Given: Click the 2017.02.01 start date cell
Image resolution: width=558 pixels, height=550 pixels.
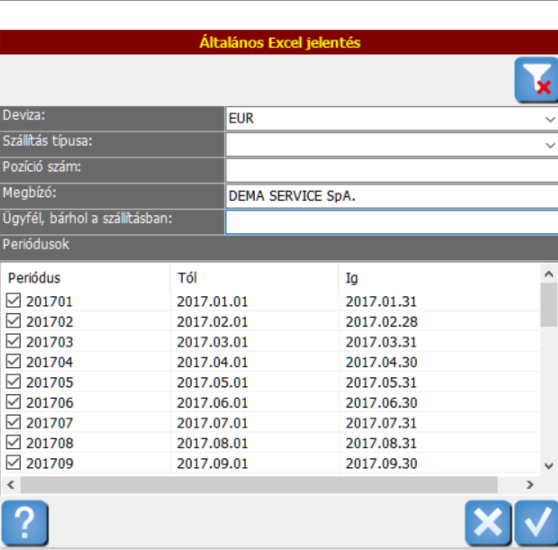Looking at the screenshot, I should pyautogui.click(x=212, y=322).
